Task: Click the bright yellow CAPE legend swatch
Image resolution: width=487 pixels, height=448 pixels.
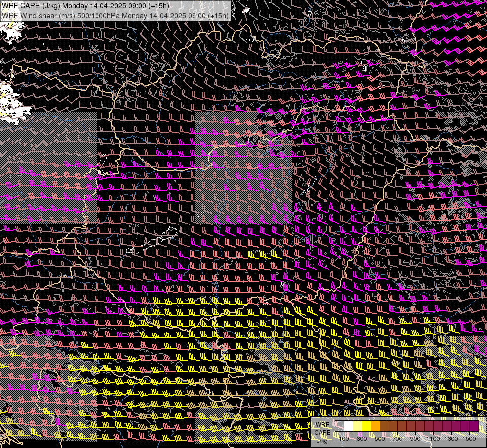Action: (367, 426)
